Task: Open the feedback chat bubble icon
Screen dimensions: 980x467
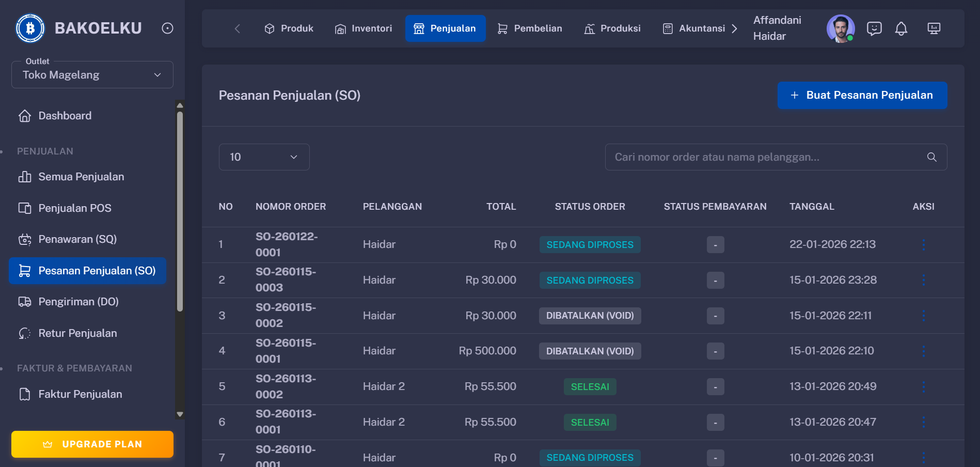Action: pyautogui.click(x=874, y=28)
